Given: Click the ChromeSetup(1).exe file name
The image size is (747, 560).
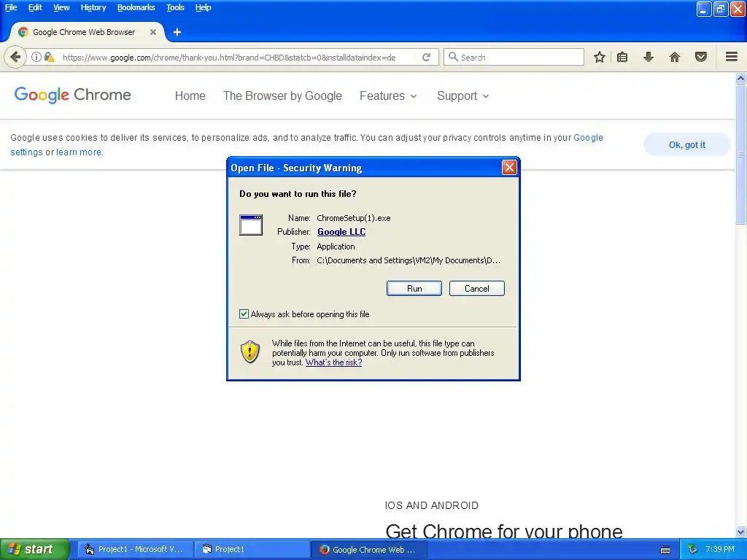Looking at the screenshot, I should [x=354, y=218].
